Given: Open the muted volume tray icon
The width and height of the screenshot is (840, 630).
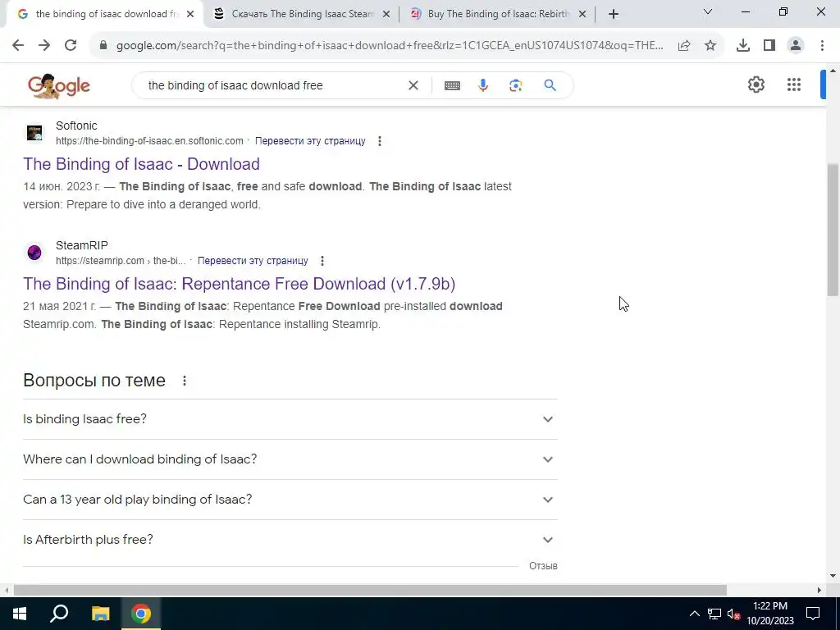Looking at the screenshot, I should point(734,614).
